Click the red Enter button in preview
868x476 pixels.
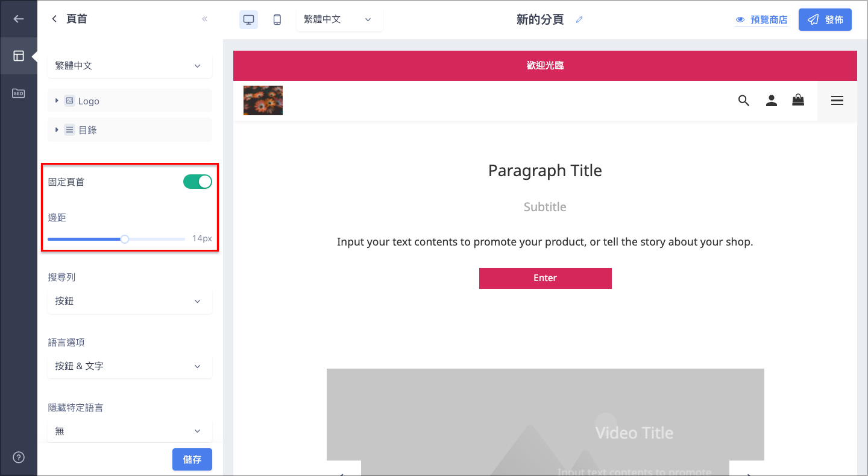546,278
